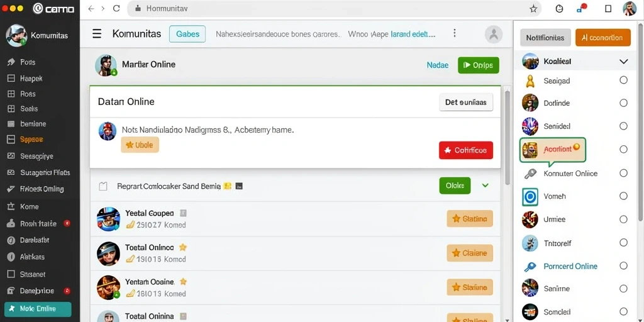644x322 pixels.
Task: Bookmark page with the star icon
Action: [x=533, y=9]
